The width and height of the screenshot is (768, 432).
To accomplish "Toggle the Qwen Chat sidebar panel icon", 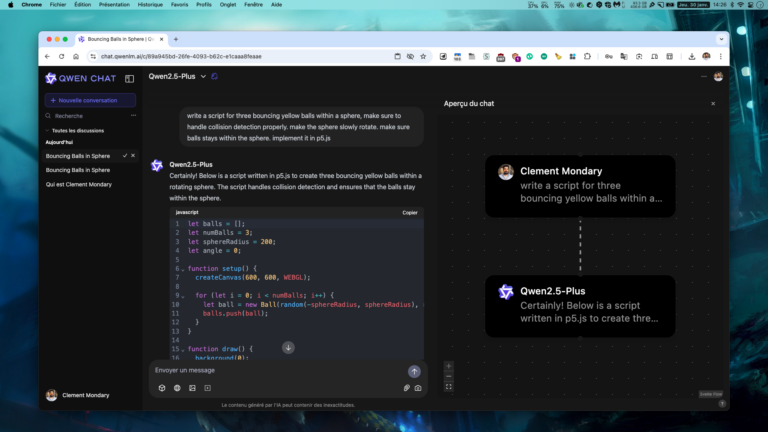I will [x=129, y=78].
